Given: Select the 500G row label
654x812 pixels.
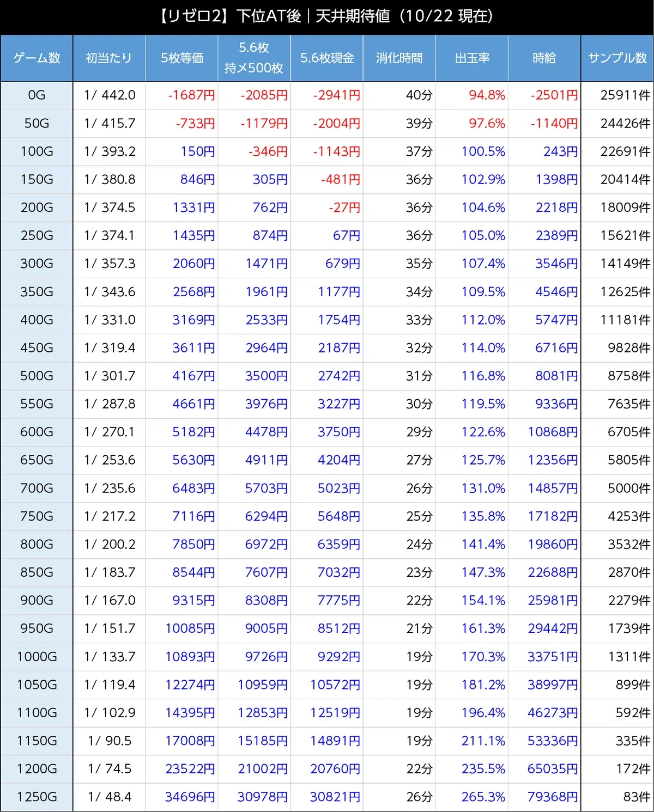Looking at the screenshot, I should (x=37, y=376).
